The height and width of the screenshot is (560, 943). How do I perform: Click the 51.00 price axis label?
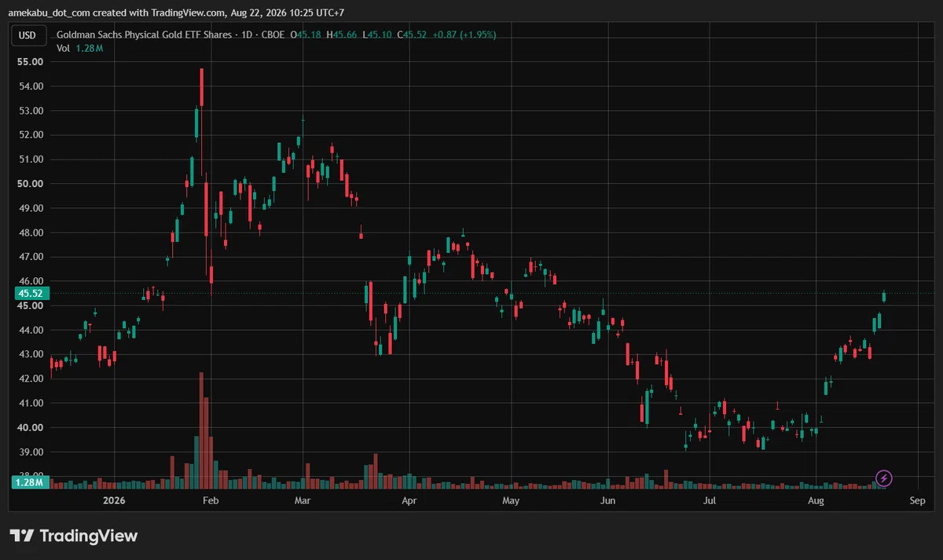point(31,159)
